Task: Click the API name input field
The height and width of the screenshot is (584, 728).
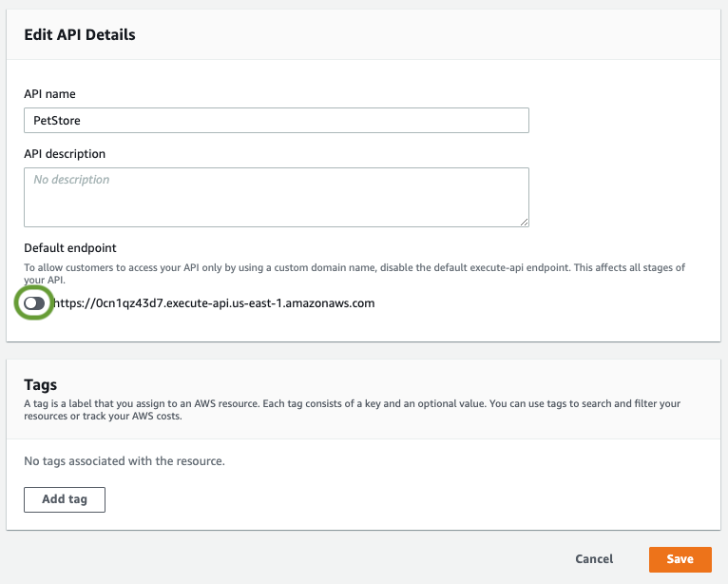Action: pos(276,120)
